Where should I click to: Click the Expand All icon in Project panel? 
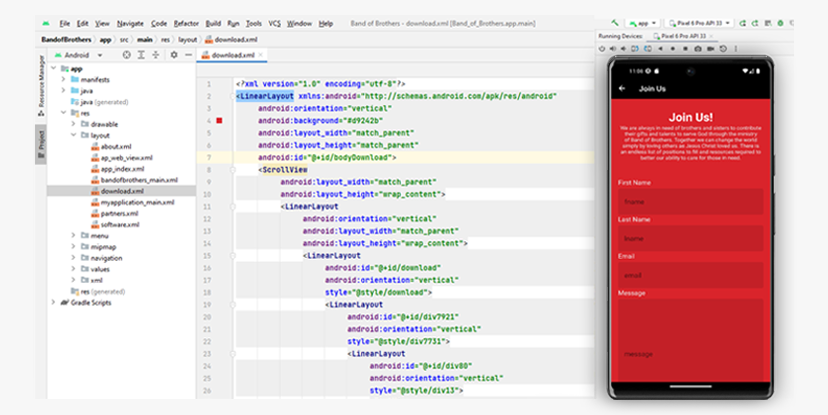(x=141, y=55)
